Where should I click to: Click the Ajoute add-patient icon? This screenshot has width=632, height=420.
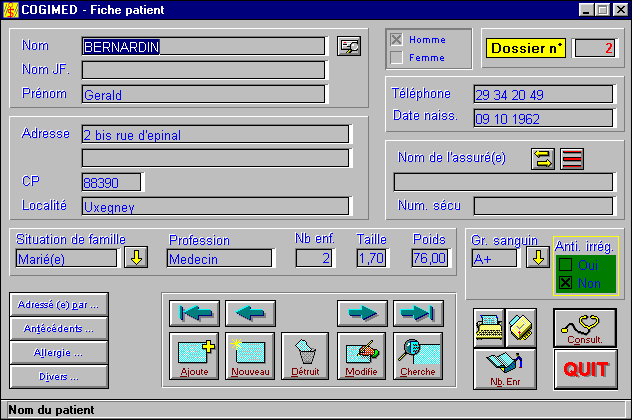(197, 356)
